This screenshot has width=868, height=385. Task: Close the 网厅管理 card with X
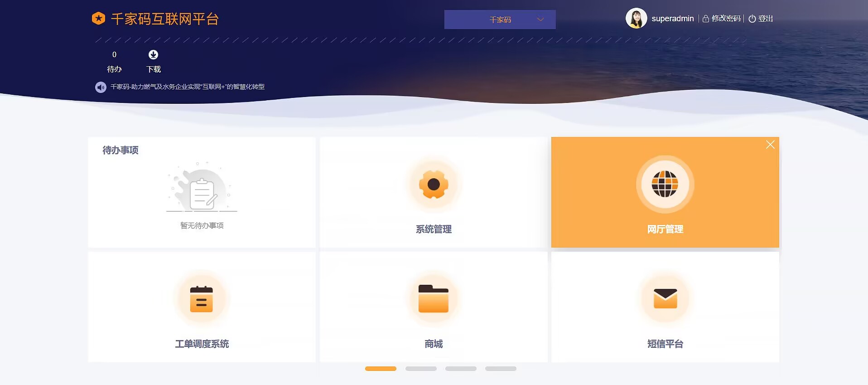[x=770, y=145]
